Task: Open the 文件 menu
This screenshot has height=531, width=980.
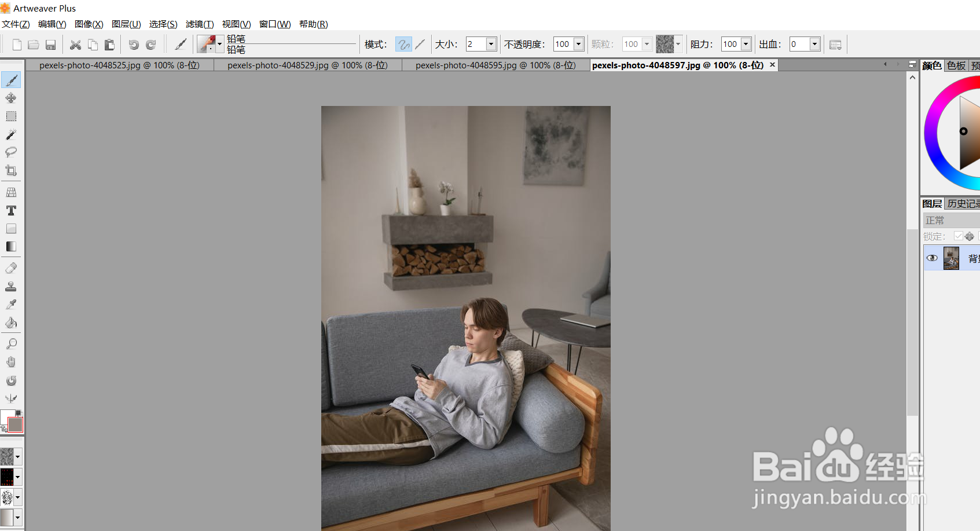Action: [x=16, y=24]
